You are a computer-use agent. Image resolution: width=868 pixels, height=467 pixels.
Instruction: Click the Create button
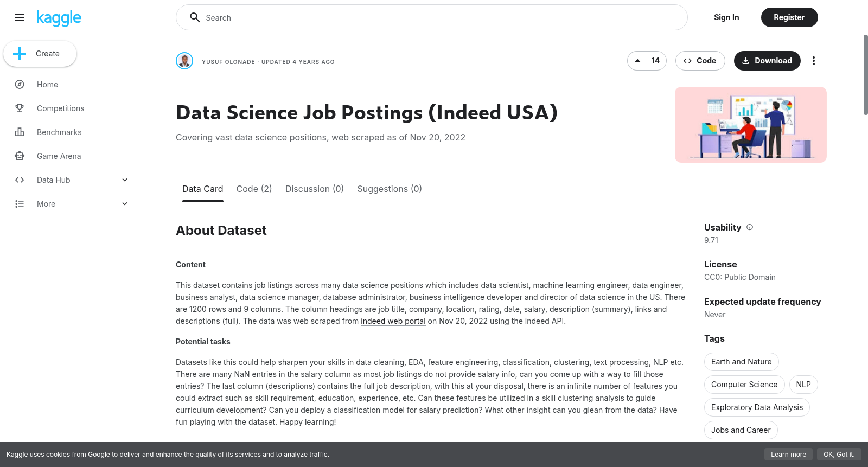click(x=40, y=54)
